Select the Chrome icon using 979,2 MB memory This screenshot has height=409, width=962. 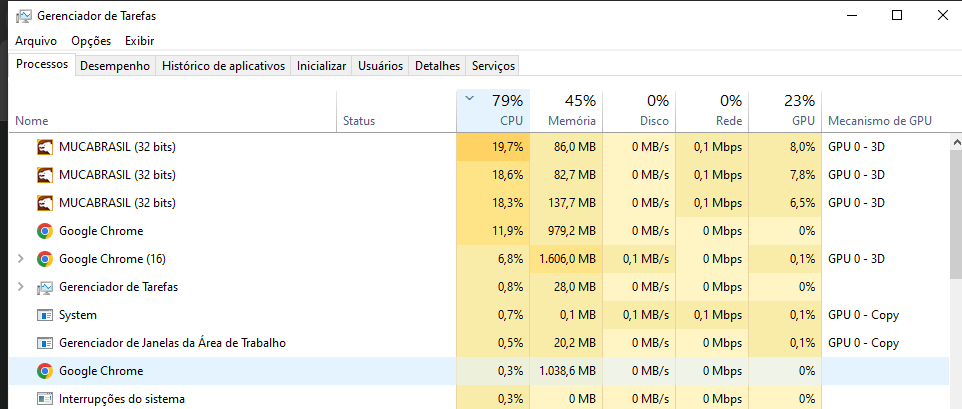(x=45, y=231)
